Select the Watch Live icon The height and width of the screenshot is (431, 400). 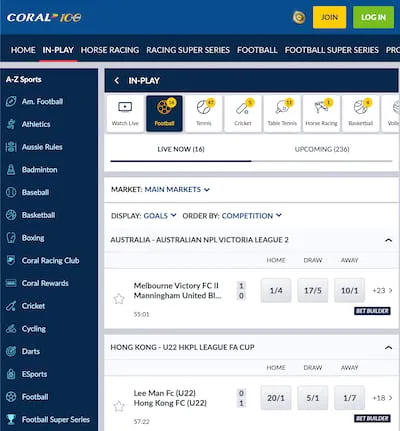(125, 114)
